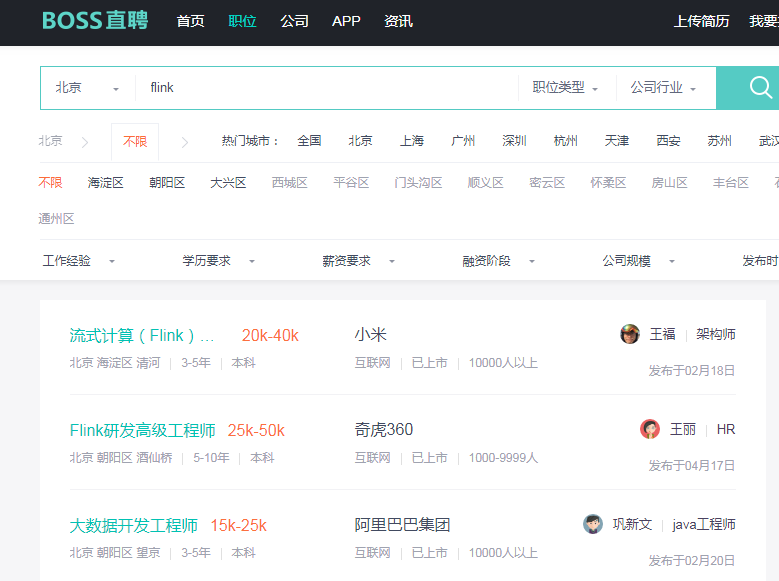This screenshot has width=779, height=581.
Task: Select 天津 in hot cities
Action: tap(617, 141)
